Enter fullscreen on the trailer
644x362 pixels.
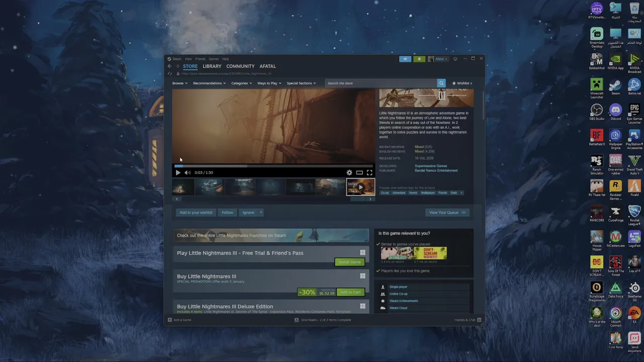[369, 172]
